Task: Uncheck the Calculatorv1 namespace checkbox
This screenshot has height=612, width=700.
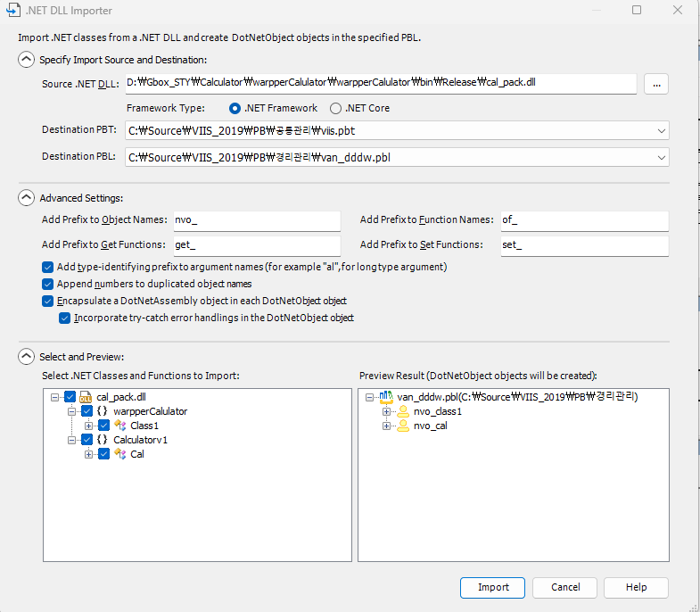Action: coord(87,440)
